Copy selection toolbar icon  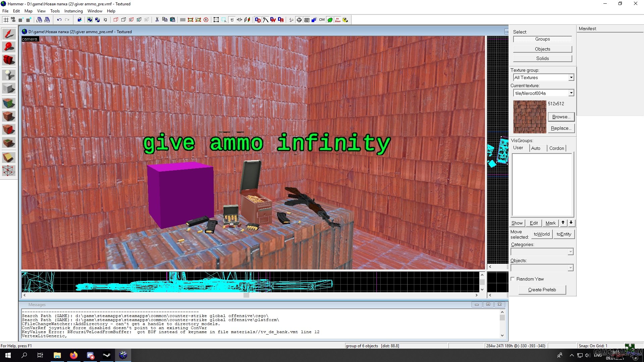[165, 20]
